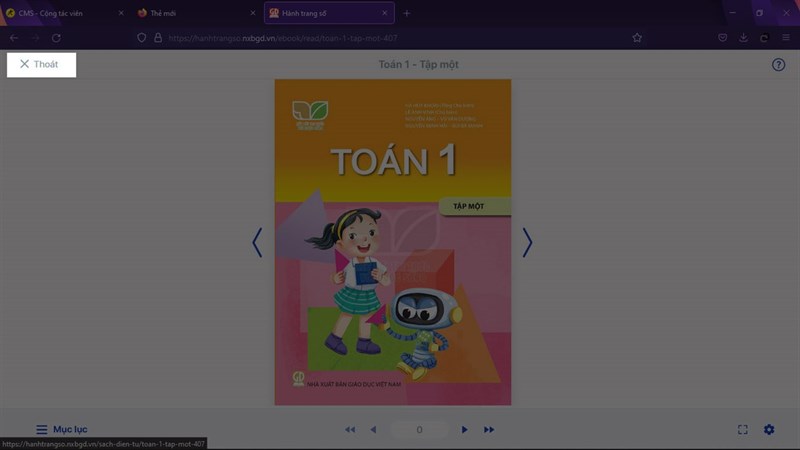Bookmark this page with the star icon

pyautogui.click(x=637, y=37)
